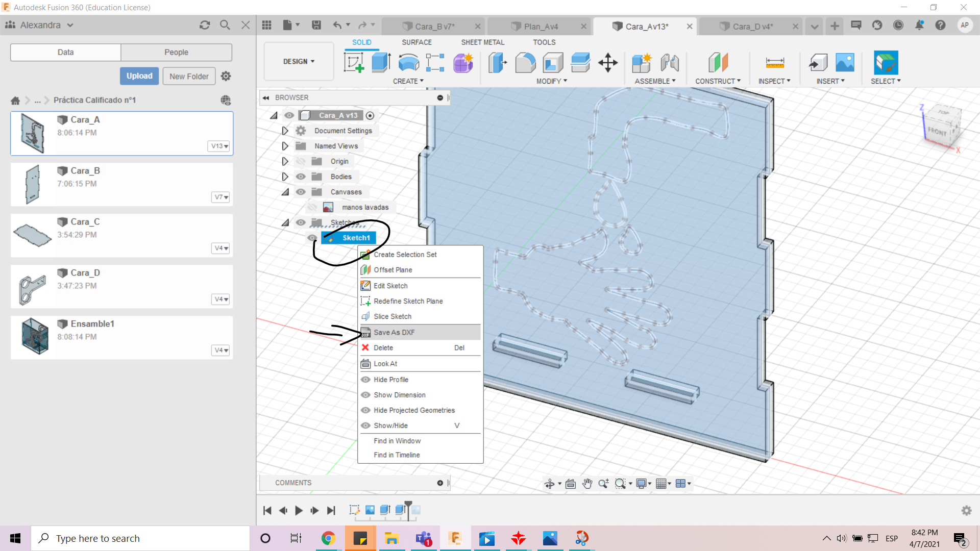This screenshot has width=980, height=551.
Task: Choose Edit Sketch from context menu
Action: [x=420, y=286]
